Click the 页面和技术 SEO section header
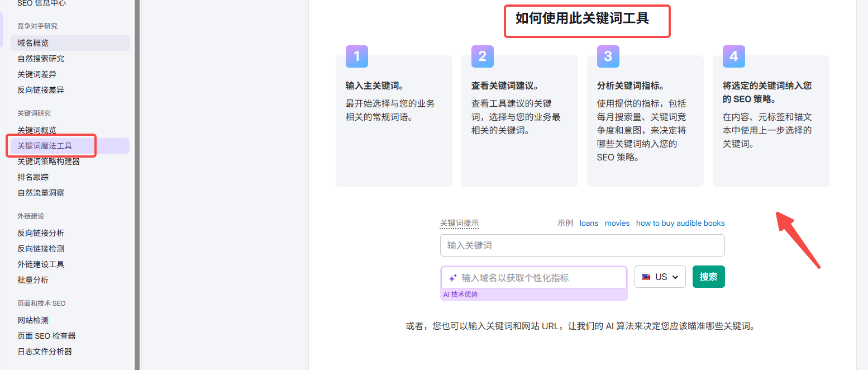 (x=41, y=303)
